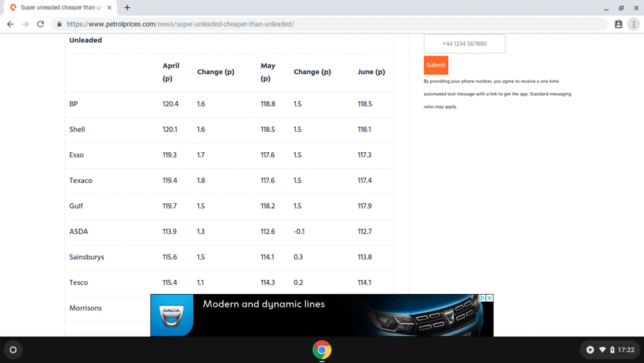Select Gulf May price 118.2

(268, 206)
